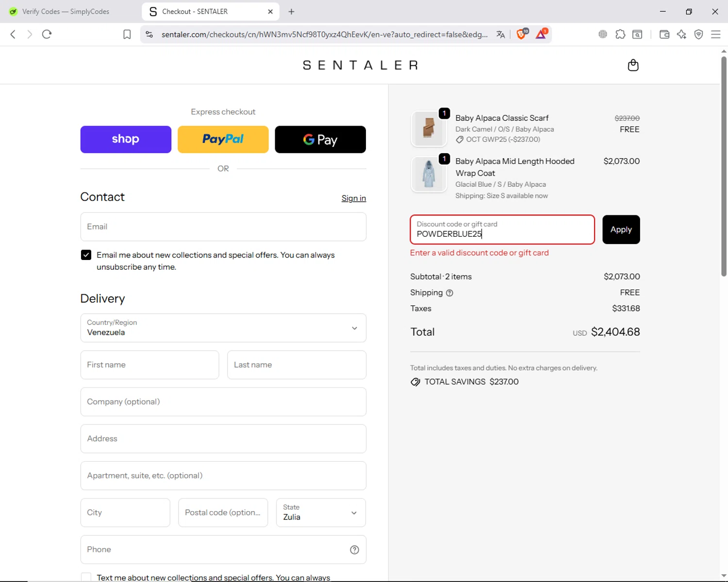This screenshot has width=728, height=582.
Task: Close the Checkout - SENTALER tab
Action: tap(270, 12)
